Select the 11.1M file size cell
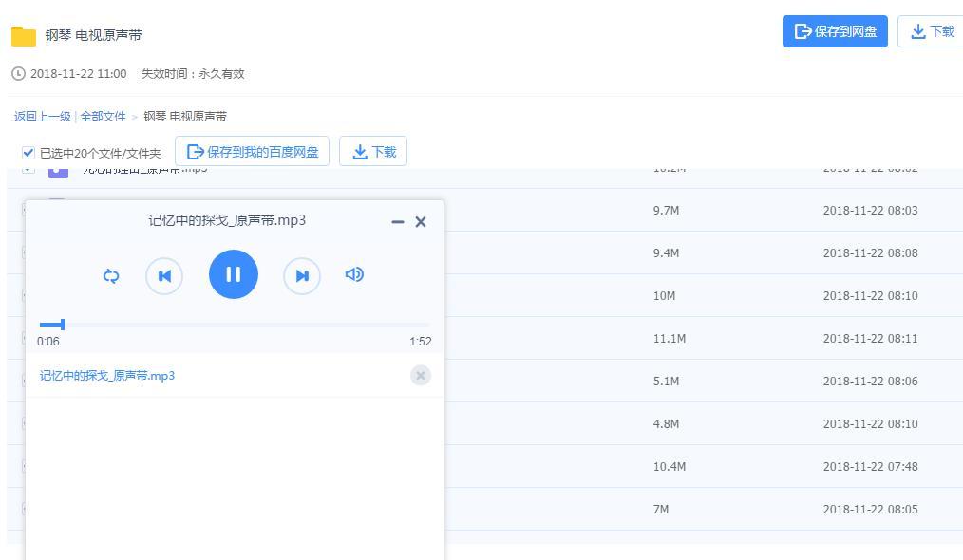The width and height of the screenshot is (963, 560). point(670,338)
